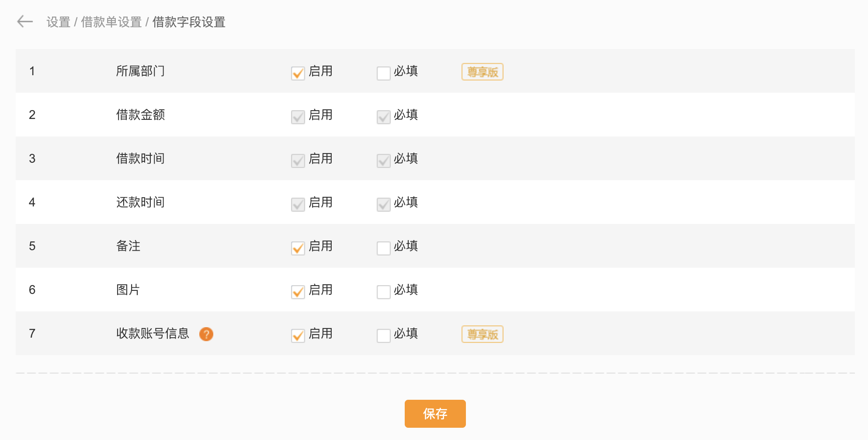Disable 启用 for 收款账号信息
Viewport: 868px width, 440px height.
click(298, 335)
